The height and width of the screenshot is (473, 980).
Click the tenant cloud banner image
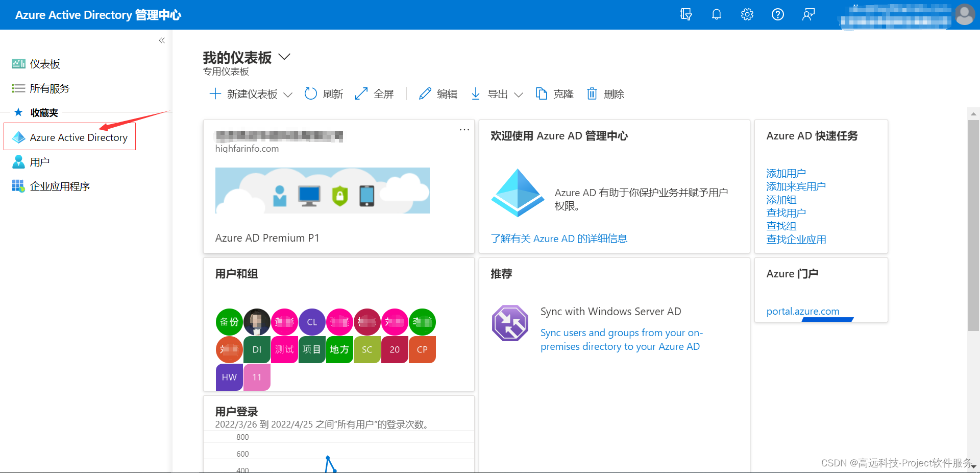(322, 191)
